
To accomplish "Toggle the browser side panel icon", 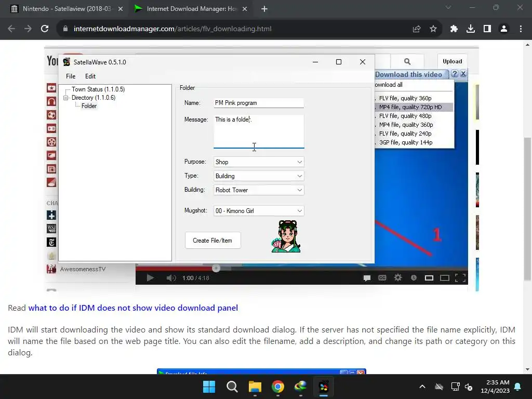I will tap(487, 29).
